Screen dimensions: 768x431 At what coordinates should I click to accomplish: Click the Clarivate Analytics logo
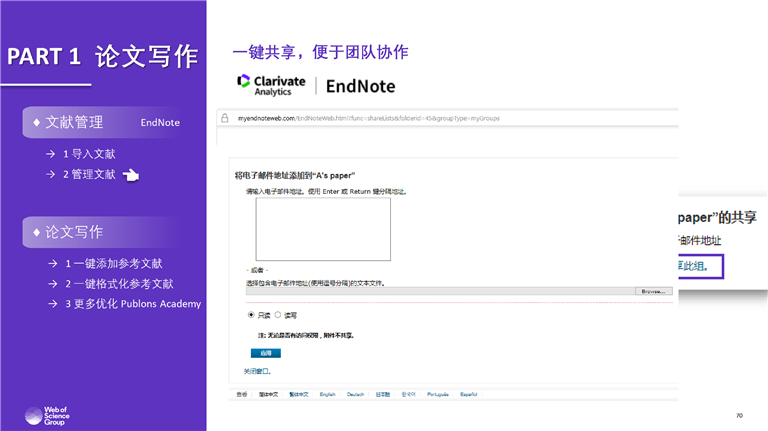(x=271, y=85)
